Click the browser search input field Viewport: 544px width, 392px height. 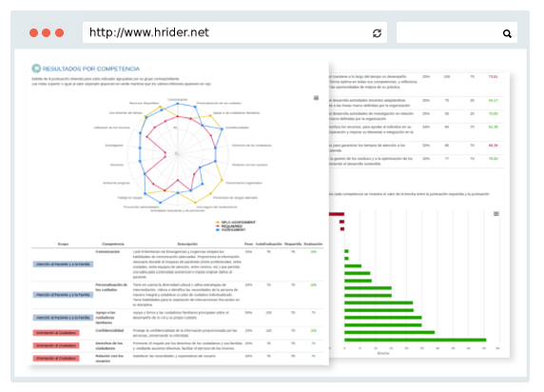pos(457,32)
